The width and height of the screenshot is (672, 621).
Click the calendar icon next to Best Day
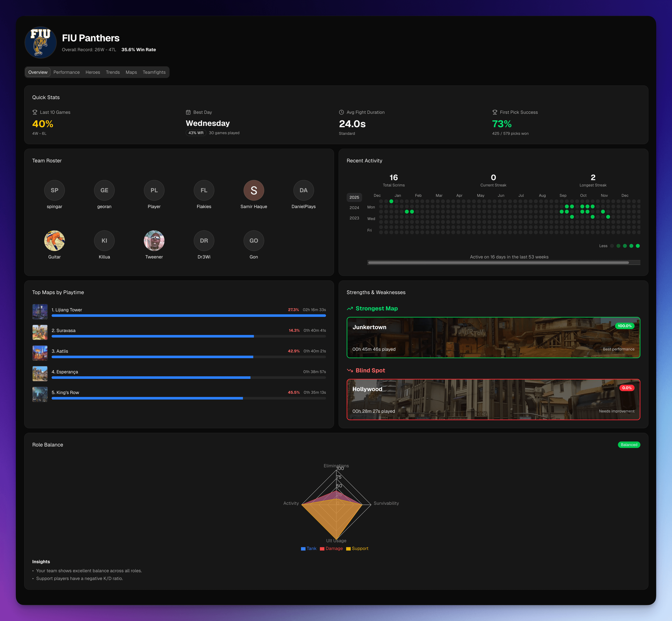(188, 112)
